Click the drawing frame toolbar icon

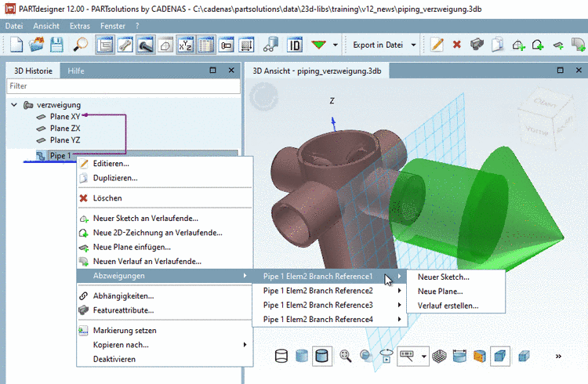coord(246,45)
